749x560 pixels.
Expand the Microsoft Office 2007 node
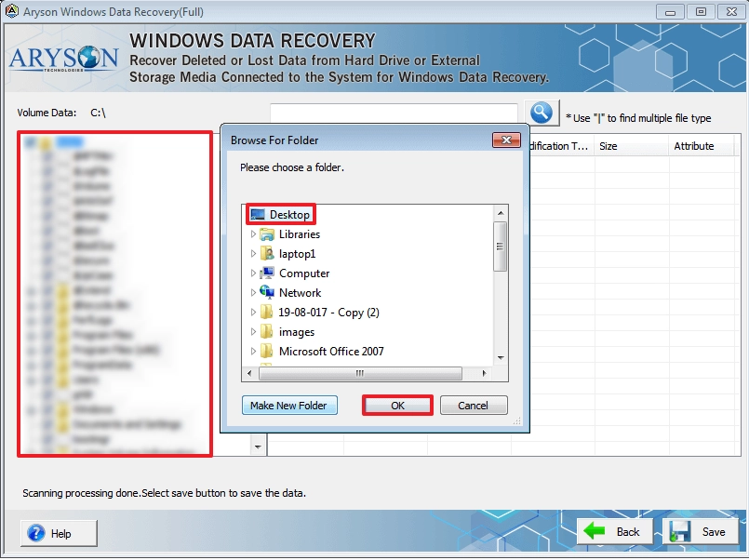pyautogui.click(x=253, y=352)
